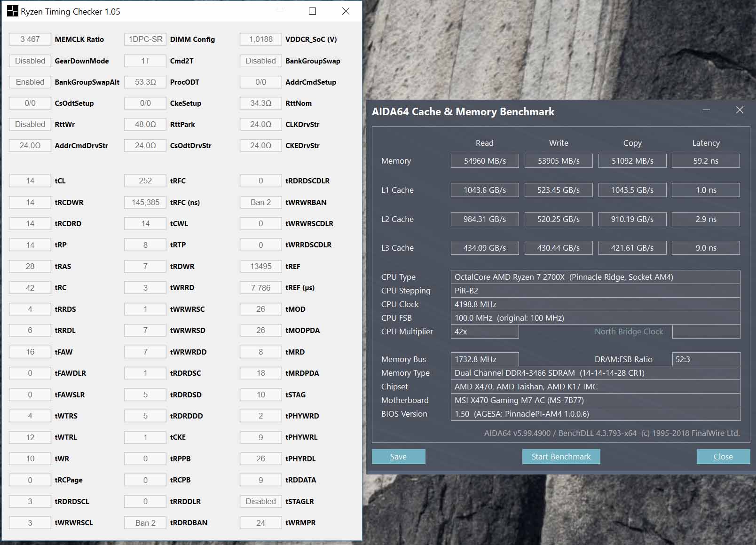Viewport: 756px width, 545px height.
Task: Click the L1 Cache Read result field
Action: 485,190
